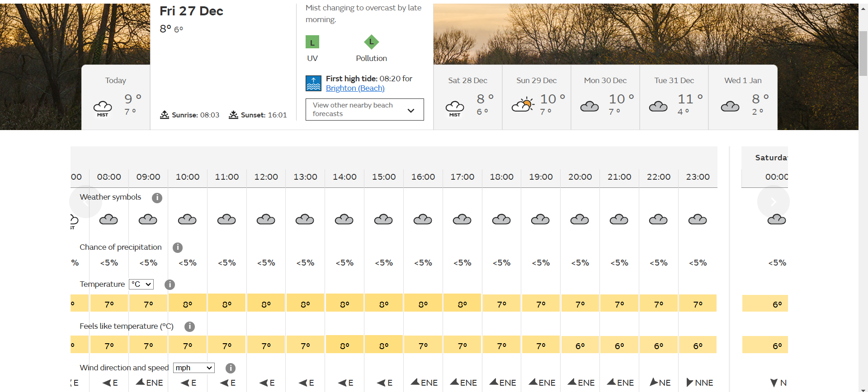The width and height of the screenshot is (868, 392).
Task: Open Temperature info icon
Action: click(x=170, y=285)
